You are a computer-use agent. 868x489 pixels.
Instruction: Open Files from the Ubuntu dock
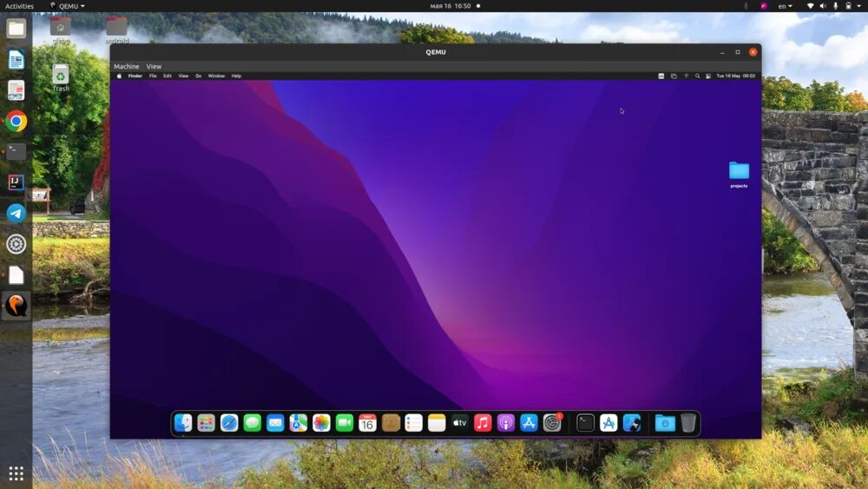point(16,29)
